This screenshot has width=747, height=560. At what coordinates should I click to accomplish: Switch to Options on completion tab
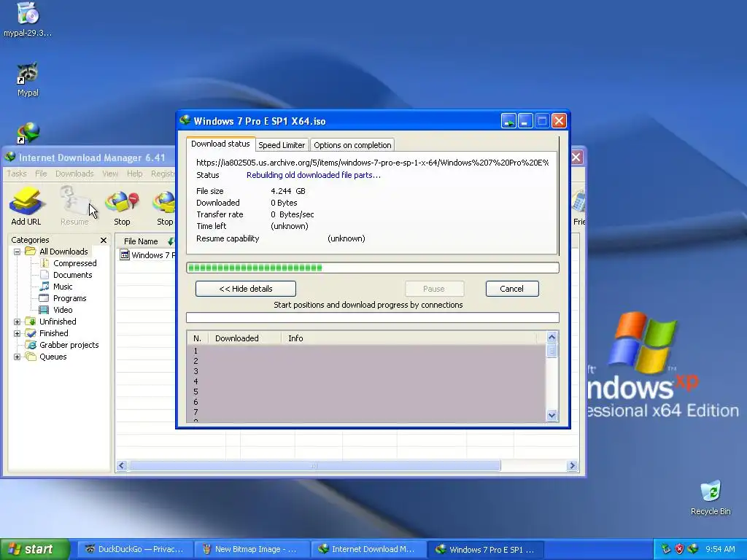coord(352,145)
